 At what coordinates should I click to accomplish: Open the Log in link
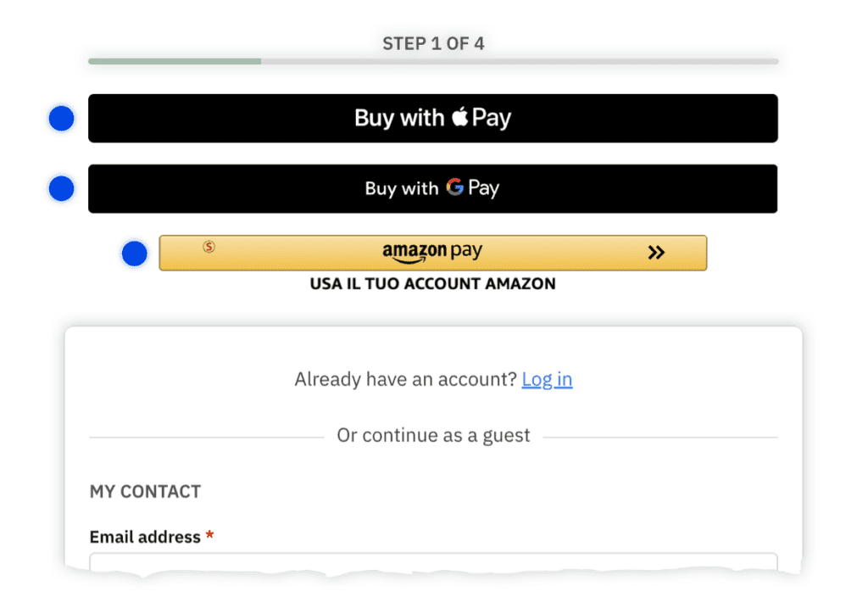point(547,379)
